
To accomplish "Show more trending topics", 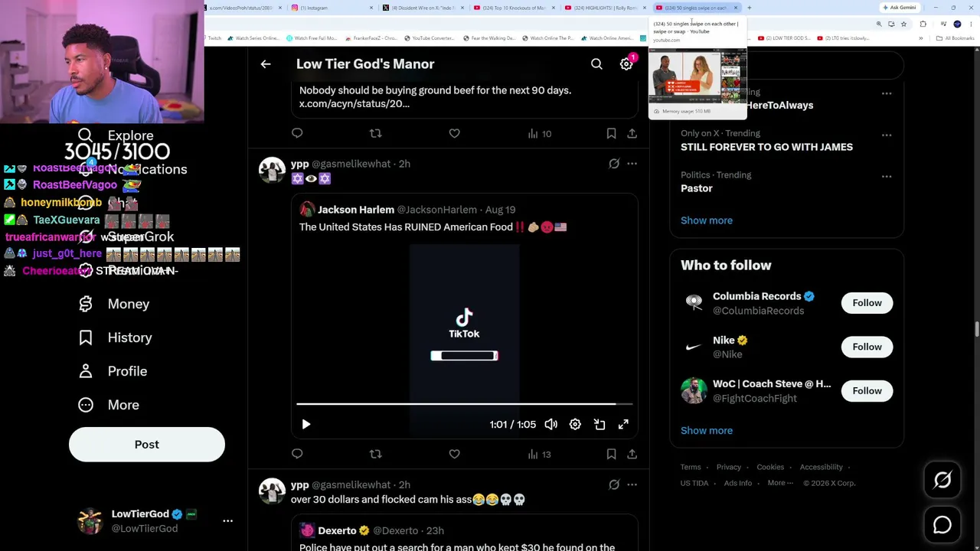I will (x=707, y=220).
